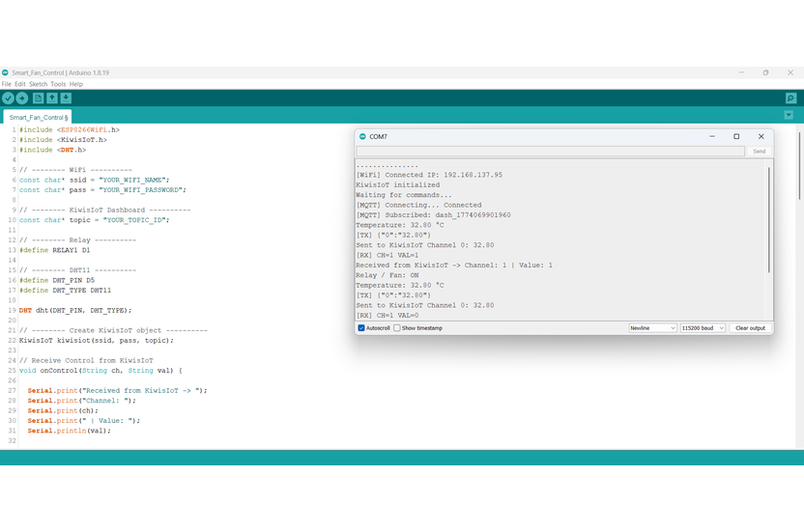Upload the sketch with arrow icon
This screenshot has height=532, width=804.
[22, 98]
